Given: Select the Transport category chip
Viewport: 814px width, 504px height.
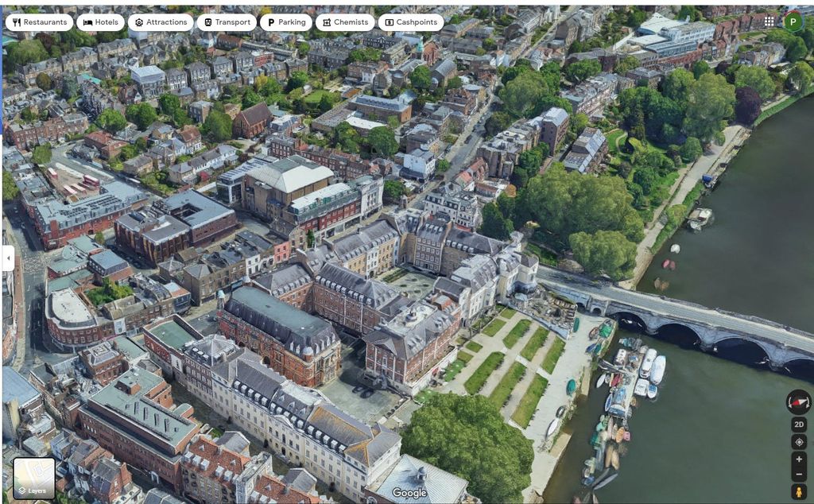Looking at the screenshot, I should click(227, 22).
